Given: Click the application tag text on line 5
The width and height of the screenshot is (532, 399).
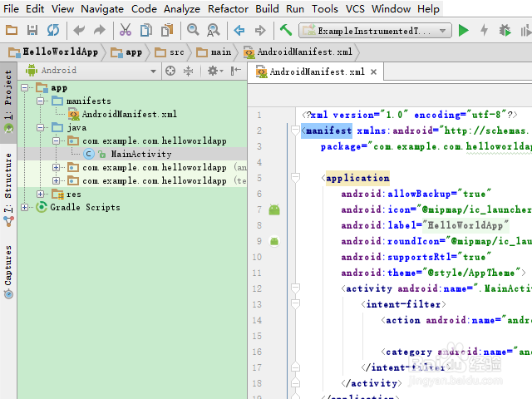Looking at the screenshot, I should [x=357, y=178].
